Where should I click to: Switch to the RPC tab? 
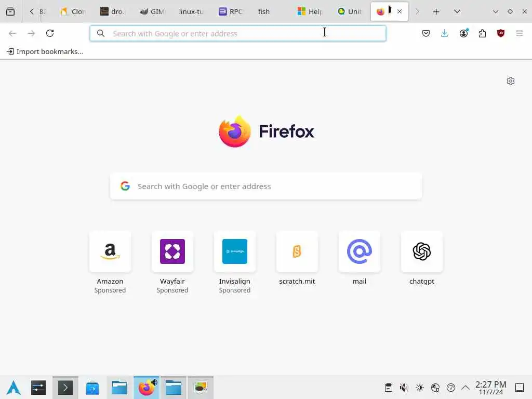231,11
